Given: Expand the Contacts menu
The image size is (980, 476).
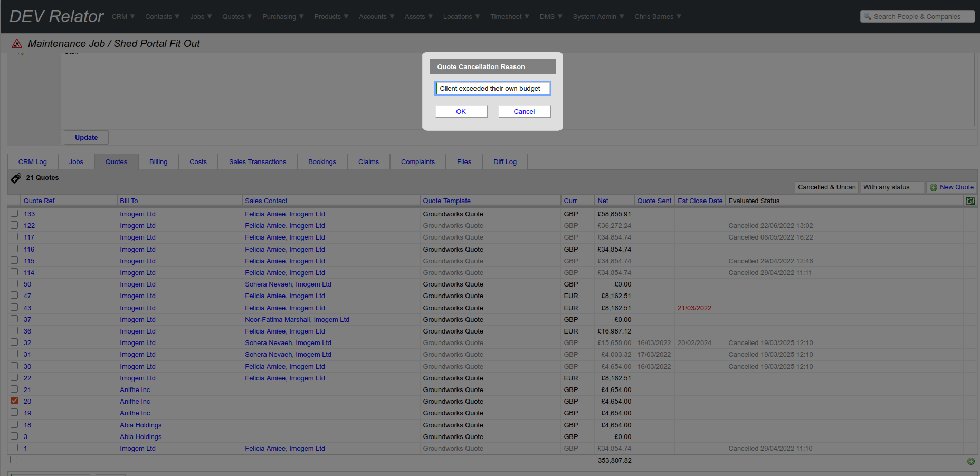Looking at the screenshot, I should coord(163,17).
